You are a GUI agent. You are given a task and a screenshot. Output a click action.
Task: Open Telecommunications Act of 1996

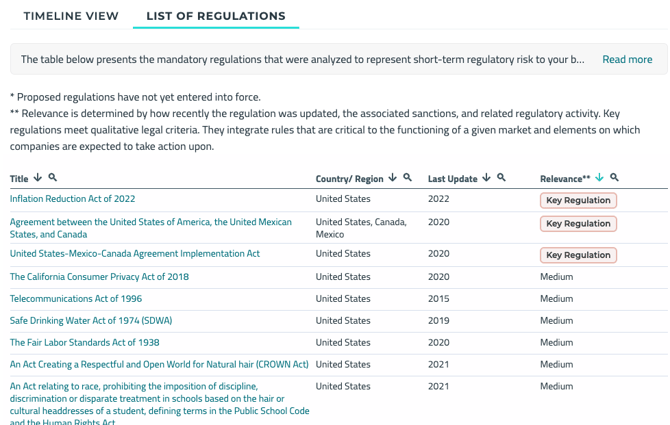pyautogui.click(x=76, y=299)
